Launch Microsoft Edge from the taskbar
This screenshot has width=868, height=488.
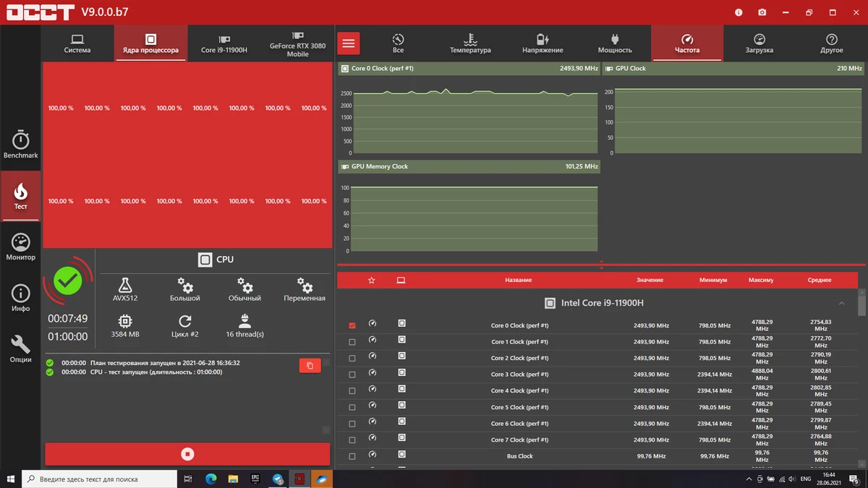tap(211, 479)
